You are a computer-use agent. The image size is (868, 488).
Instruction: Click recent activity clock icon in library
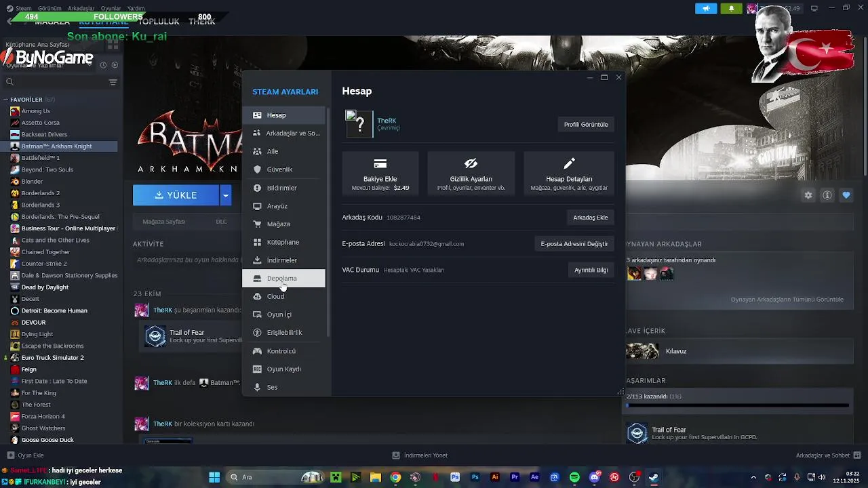103,65
